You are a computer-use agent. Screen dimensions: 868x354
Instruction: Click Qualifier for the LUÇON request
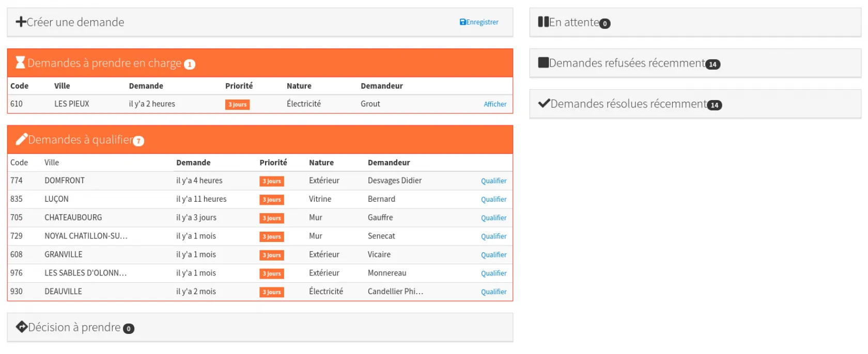[x=493, y=200]
